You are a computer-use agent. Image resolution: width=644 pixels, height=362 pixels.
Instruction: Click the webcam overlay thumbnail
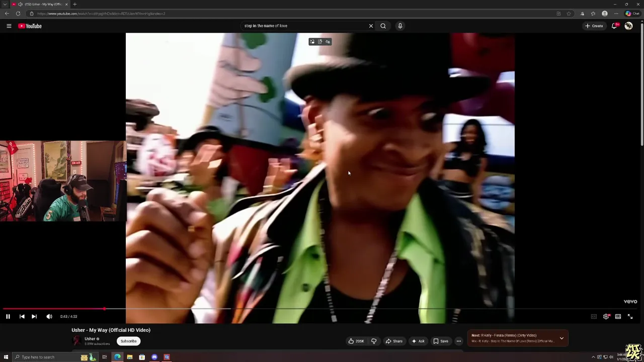coord(62,181)
